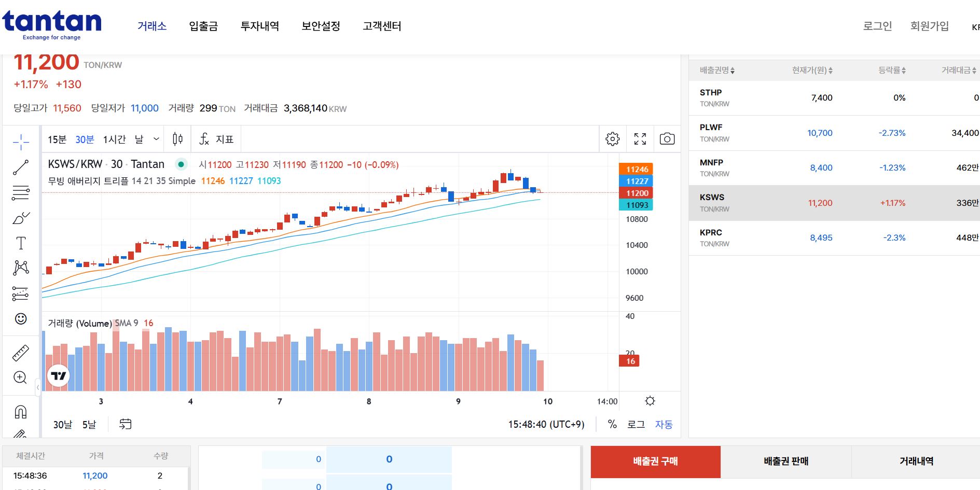Image resolution: width=980 pixels, height=490 pixels.
Task: Click the 11,200 trade price in history
Action: pos(95,475)
